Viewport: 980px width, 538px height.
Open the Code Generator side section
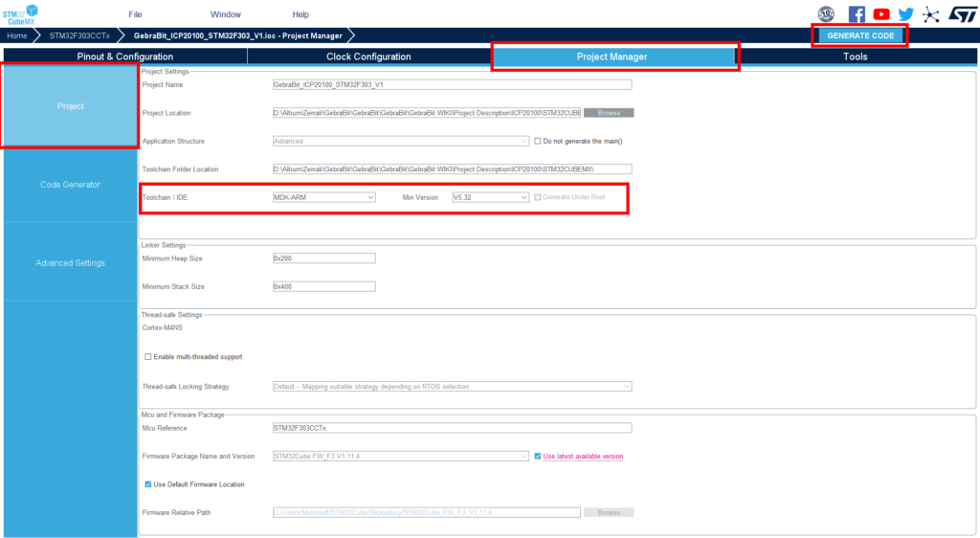[x=70, y=185]
